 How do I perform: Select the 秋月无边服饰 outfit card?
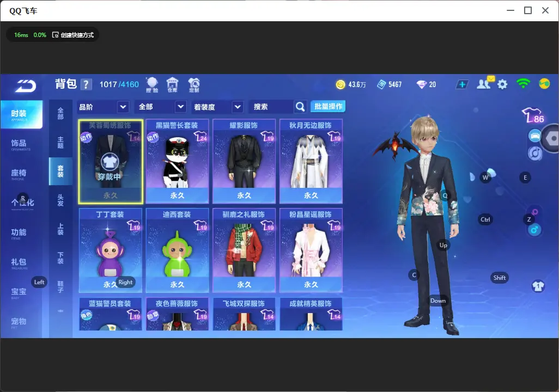[311, 162]
